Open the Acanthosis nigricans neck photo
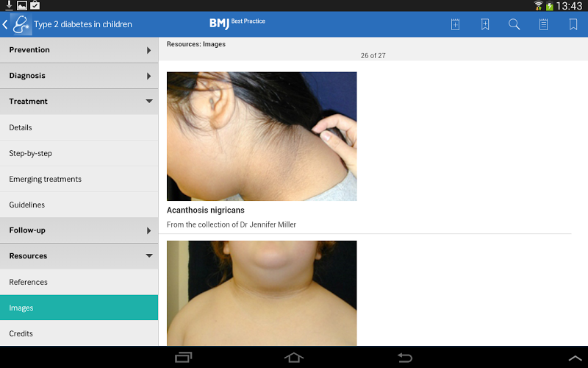588x368 pixels. 262,136
